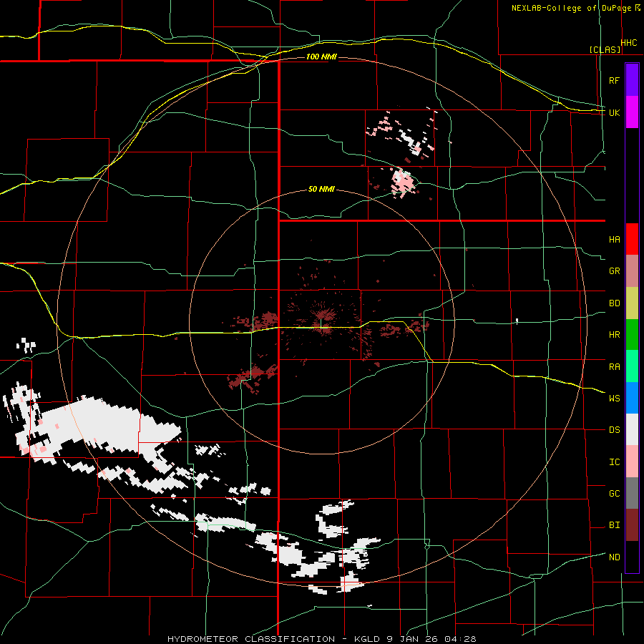The image size is (644, 644).
Task: Click the HA legend label
Action: (614, 239)
